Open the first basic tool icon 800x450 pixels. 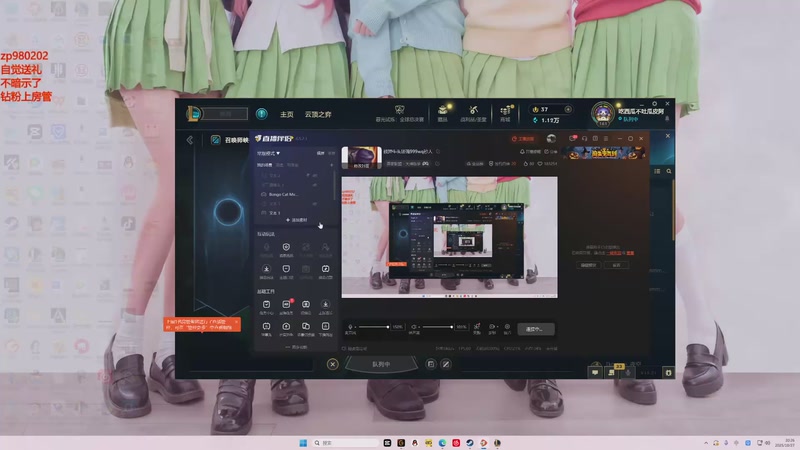click(x=266, y=306)
